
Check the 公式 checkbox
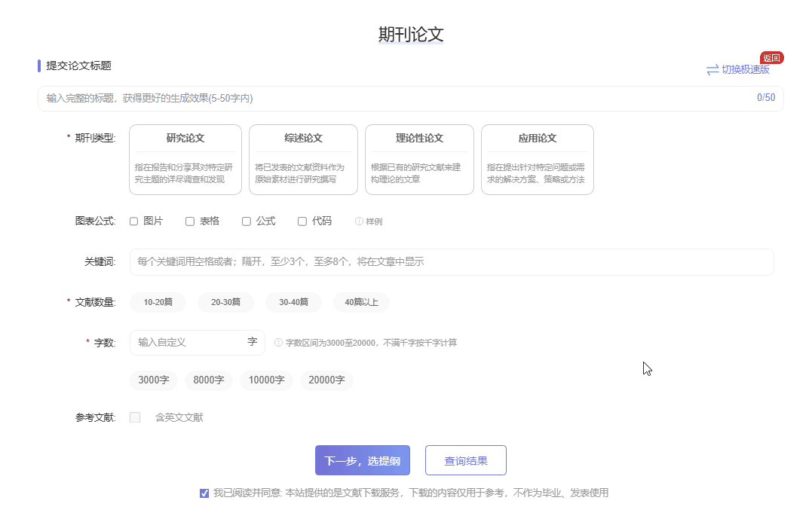[x=247, y=221]
